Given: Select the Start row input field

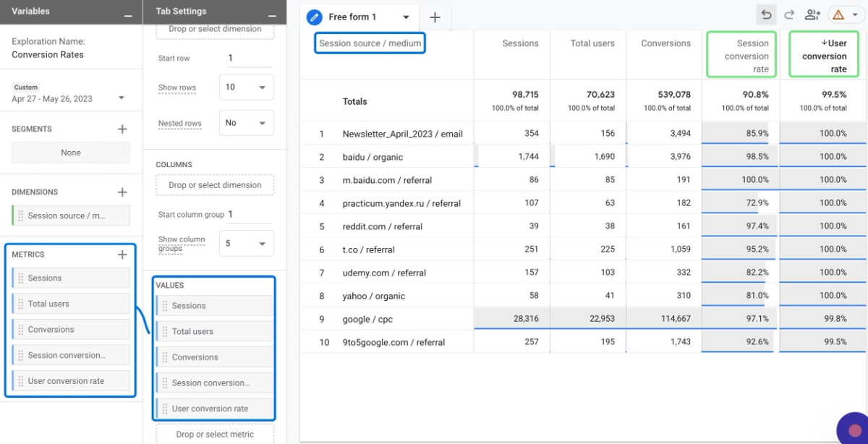Looking at the screenshot, I should point(247,59).
